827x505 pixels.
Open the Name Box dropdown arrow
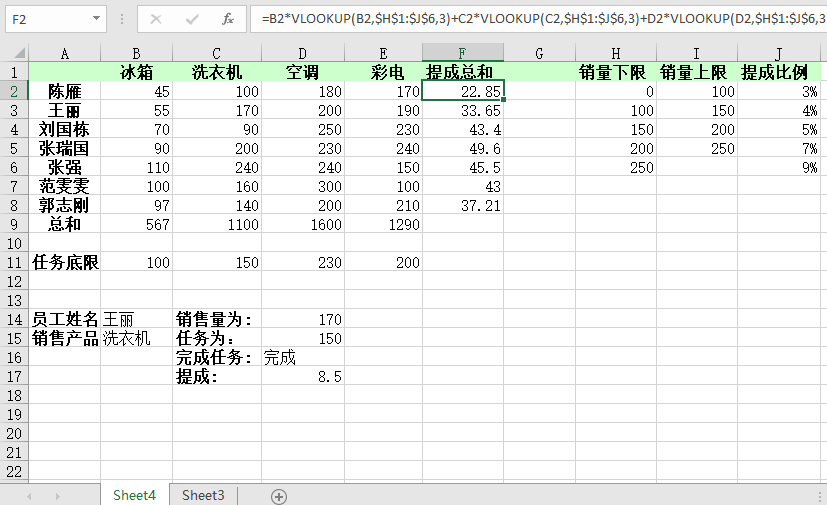pyautogui.click(x=96, y=19)
